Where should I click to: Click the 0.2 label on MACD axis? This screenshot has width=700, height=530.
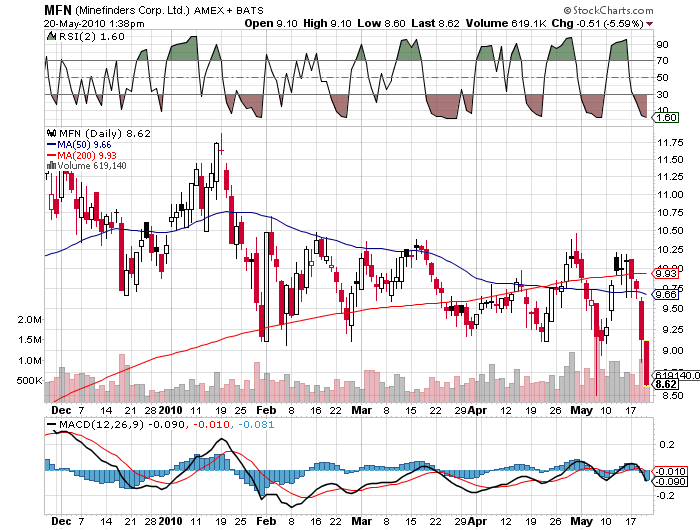tap(667, 445)
